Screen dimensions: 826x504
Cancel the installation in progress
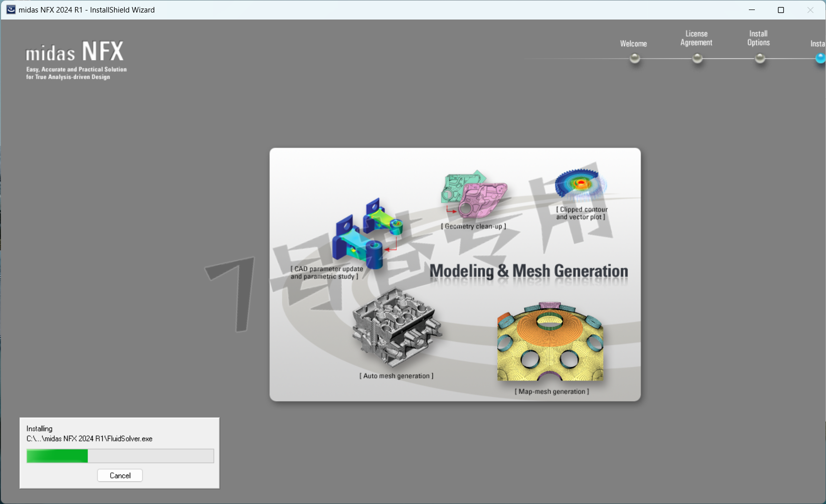pos(120,475)
